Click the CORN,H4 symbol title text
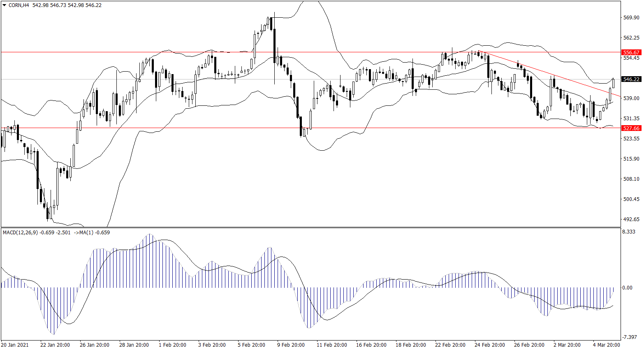 pyautogui.click(x=19, y=5)
